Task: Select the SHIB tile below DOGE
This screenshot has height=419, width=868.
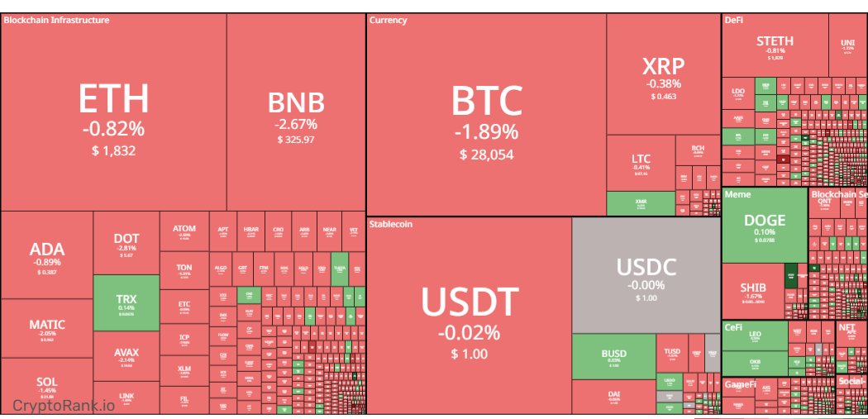Action: tap(753, 291)
